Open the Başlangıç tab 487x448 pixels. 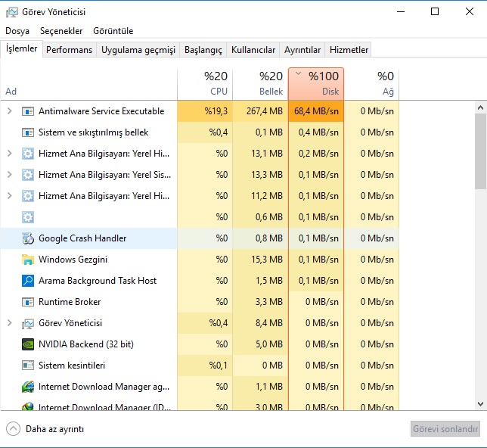(x=203, y=50)
